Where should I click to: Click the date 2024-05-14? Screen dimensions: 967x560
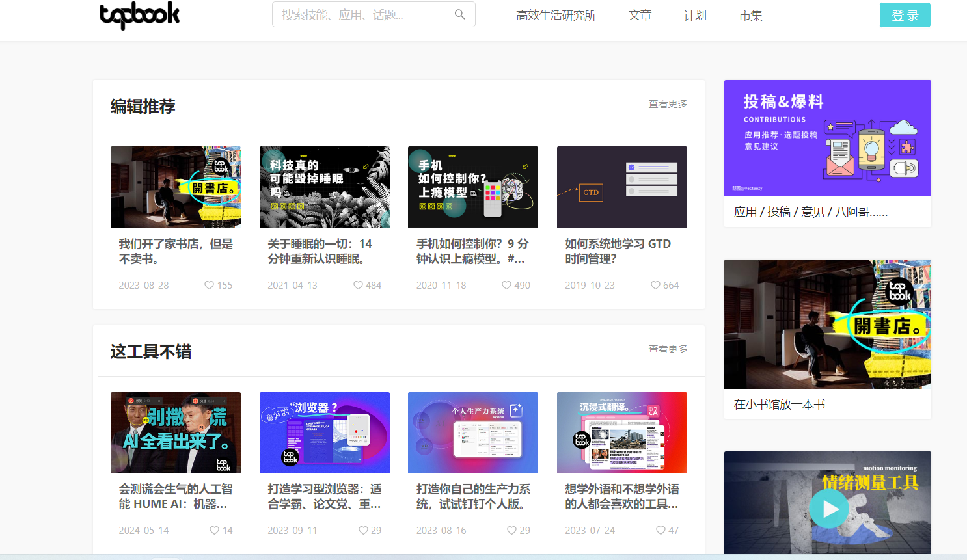coord(144,531)
